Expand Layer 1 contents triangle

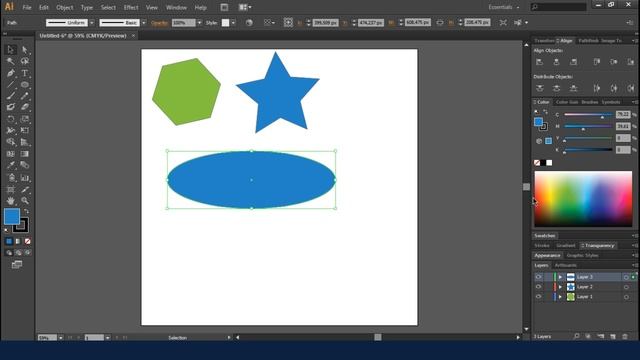[560, 297]
